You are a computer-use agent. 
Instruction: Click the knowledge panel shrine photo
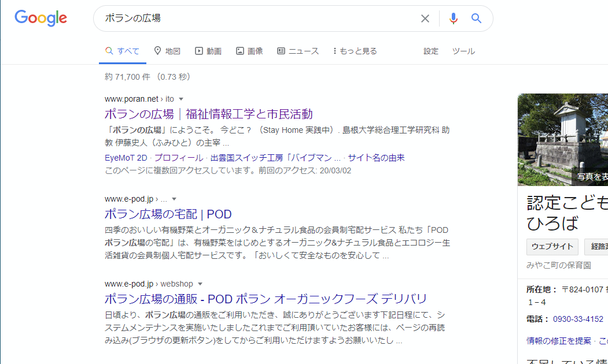(x=563, y=140)
